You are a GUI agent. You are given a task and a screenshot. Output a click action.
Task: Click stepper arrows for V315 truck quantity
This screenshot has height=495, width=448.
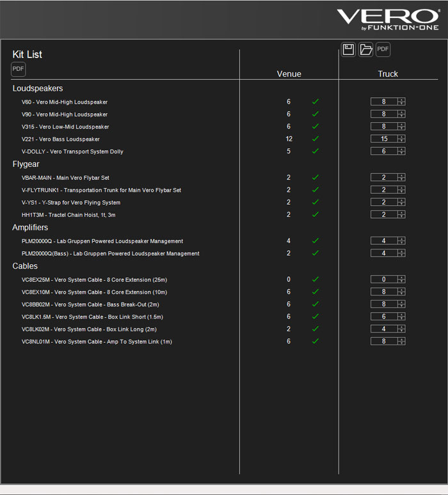(x=401, y=126)
